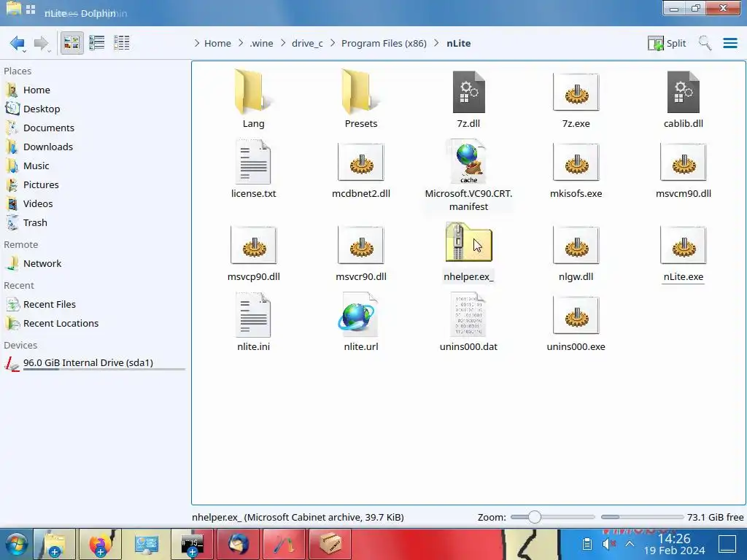
Task: Adjust the Zoom slider handle
Action: [535, 517]
